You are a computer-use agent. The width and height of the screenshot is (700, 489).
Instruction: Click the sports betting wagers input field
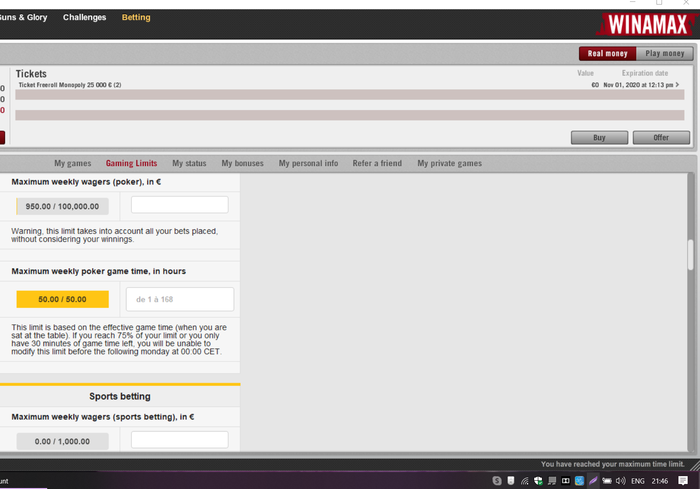[x=180, y=440]
